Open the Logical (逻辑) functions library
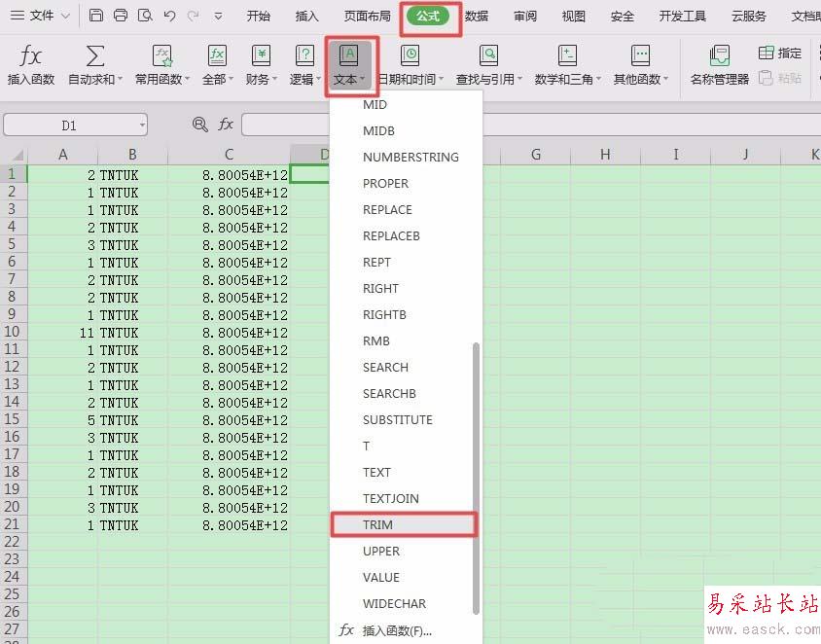 click(x=304, y=55)
